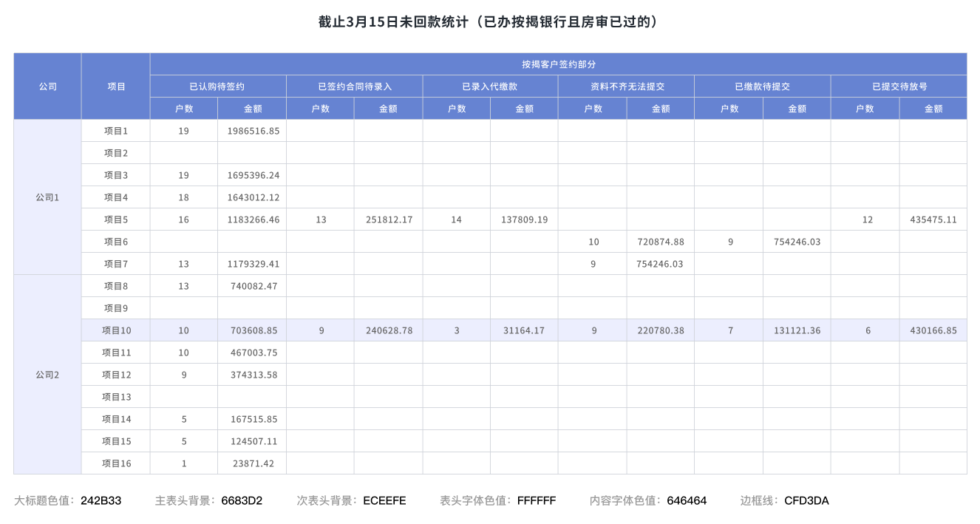This screenshot has width=980, height=524.
Task: Click the 已认购待签约 column group header
Action: tap(218, 86)
